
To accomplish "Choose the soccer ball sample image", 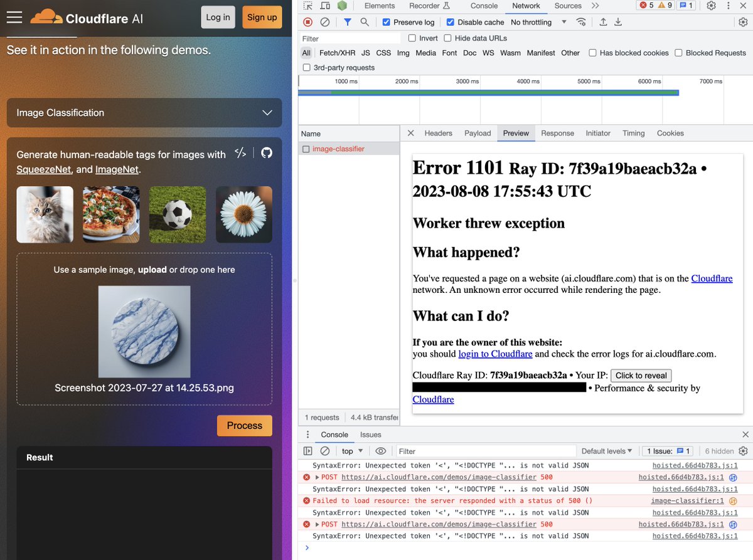I will point(178,214).
